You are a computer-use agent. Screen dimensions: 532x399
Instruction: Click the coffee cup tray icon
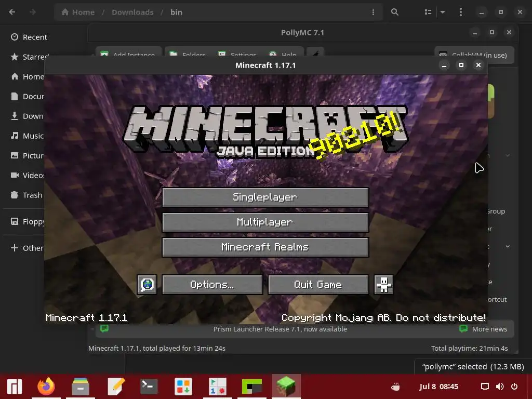(395, 387)
